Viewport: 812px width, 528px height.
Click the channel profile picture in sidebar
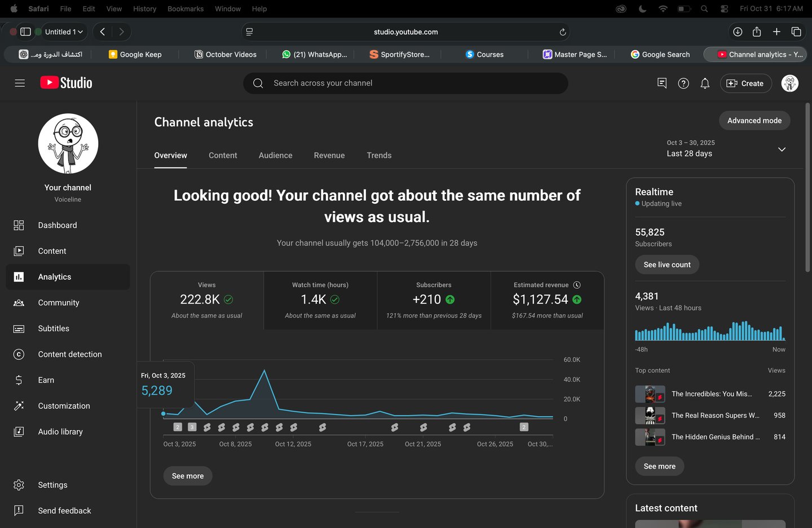click(68, 144)
